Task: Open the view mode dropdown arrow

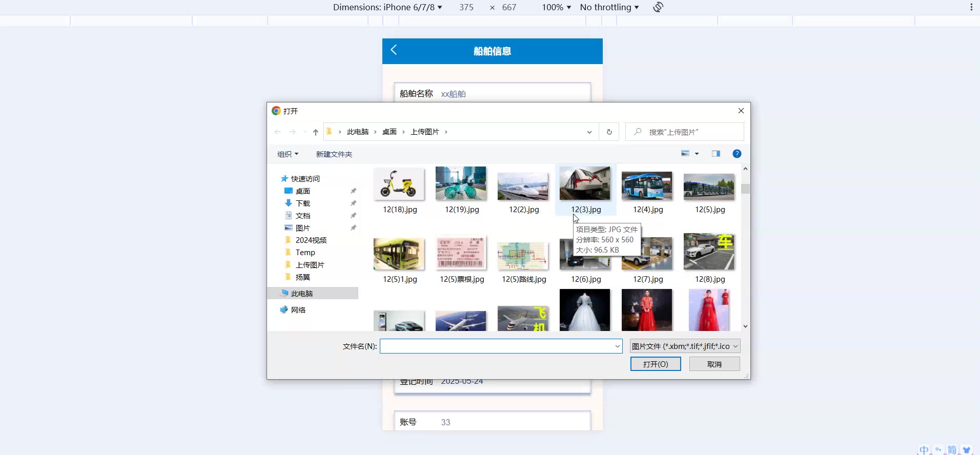Action: click(697, 154)
